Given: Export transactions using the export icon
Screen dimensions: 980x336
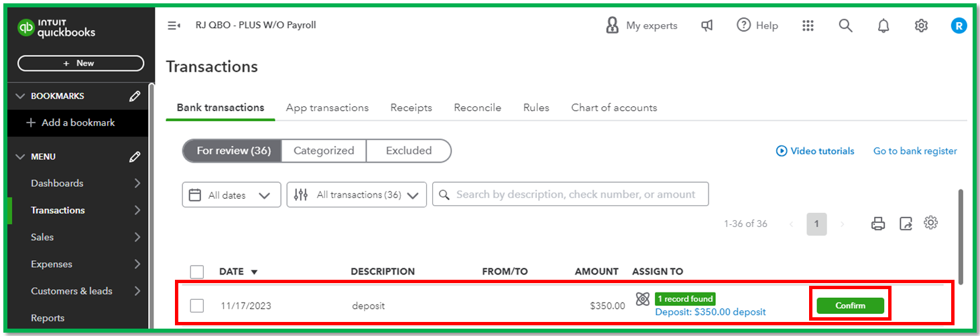Looking at the screenshot, I should pyautogui.click(x=906, y=224).
